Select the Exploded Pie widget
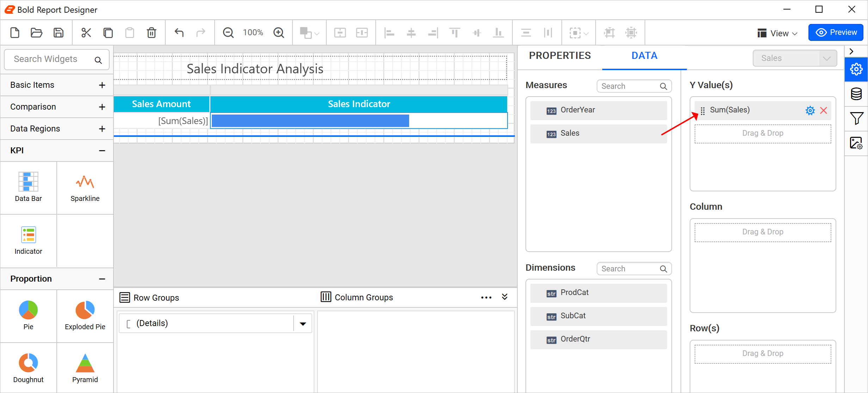868x393 pixels. 85,316
